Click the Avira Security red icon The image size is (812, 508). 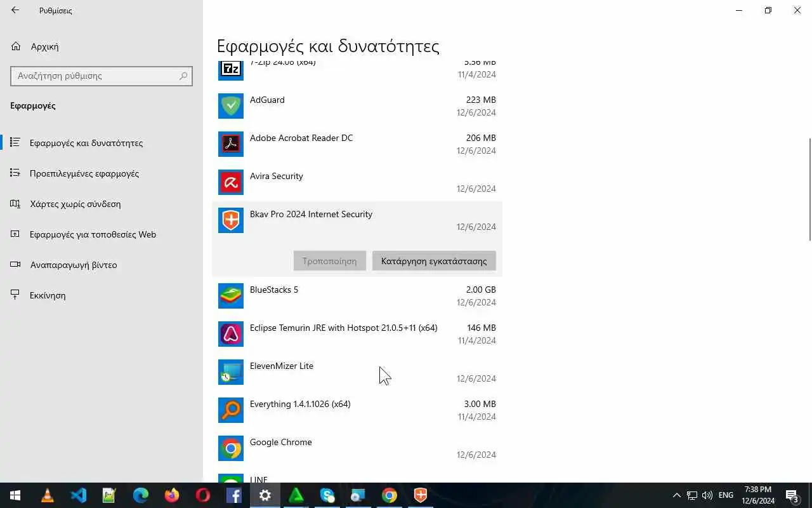pyautogui.click(x=231, y=182)
